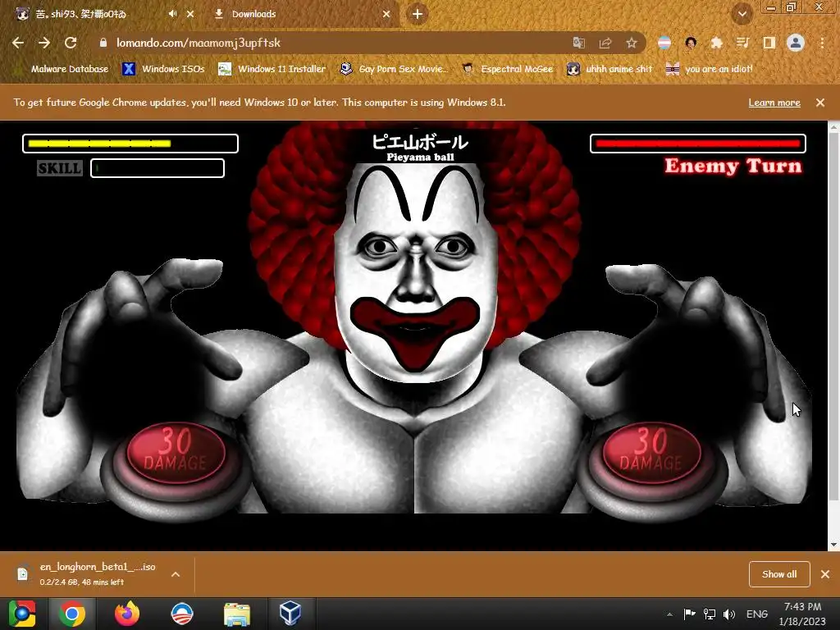Click the Enemy Turn indicator text
Screen dimensions: 840x630
pos(733,166)
